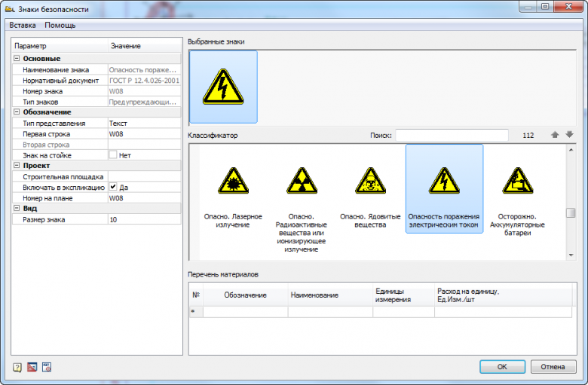The image size is (588, 385).
Task: Click the window title bar app icon
Action: click(x=10, y=9)
